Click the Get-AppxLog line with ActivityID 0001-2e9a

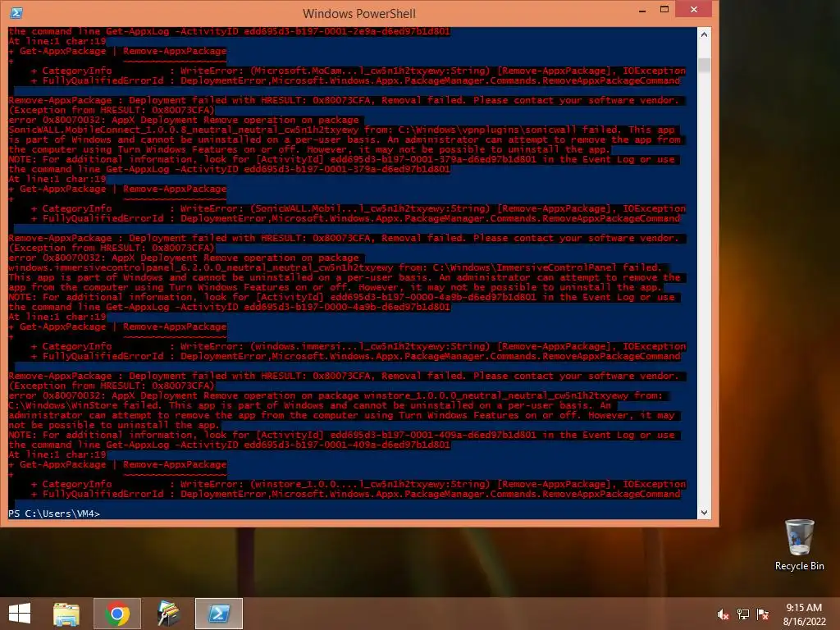[x=230, y=31]
